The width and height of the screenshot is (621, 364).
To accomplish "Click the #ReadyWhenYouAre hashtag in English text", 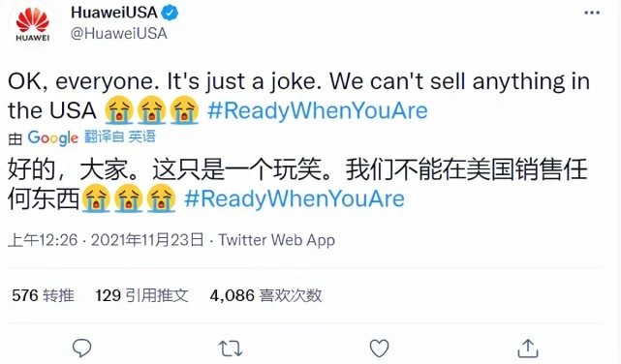I will click(318, 110).
